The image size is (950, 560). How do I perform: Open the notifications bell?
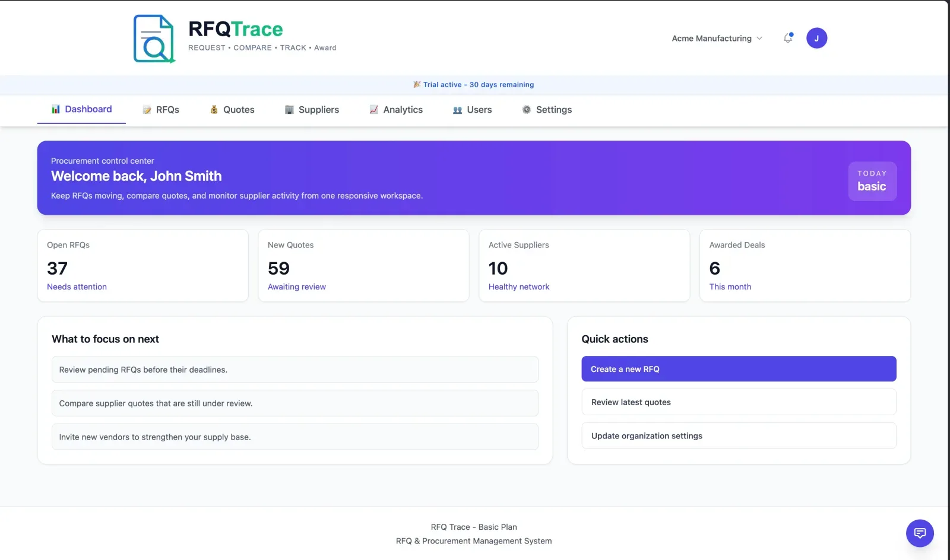tap(788, 38)
